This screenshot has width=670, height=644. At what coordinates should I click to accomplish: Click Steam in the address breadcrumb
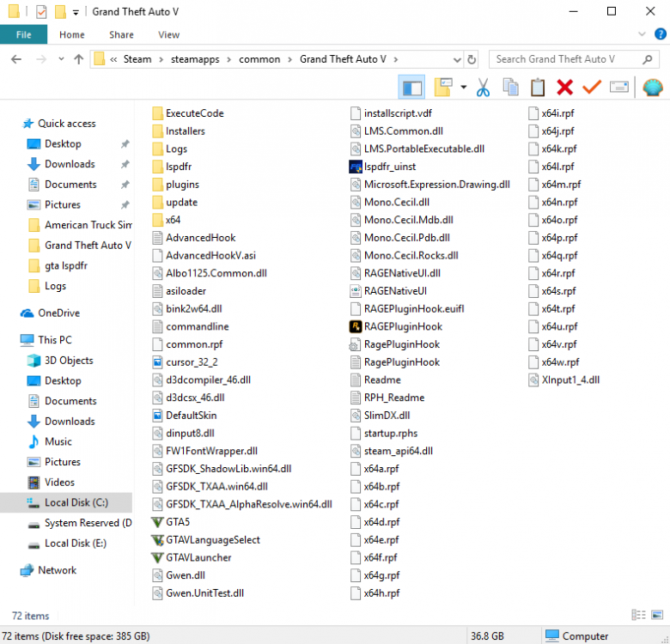pos(137,59)
